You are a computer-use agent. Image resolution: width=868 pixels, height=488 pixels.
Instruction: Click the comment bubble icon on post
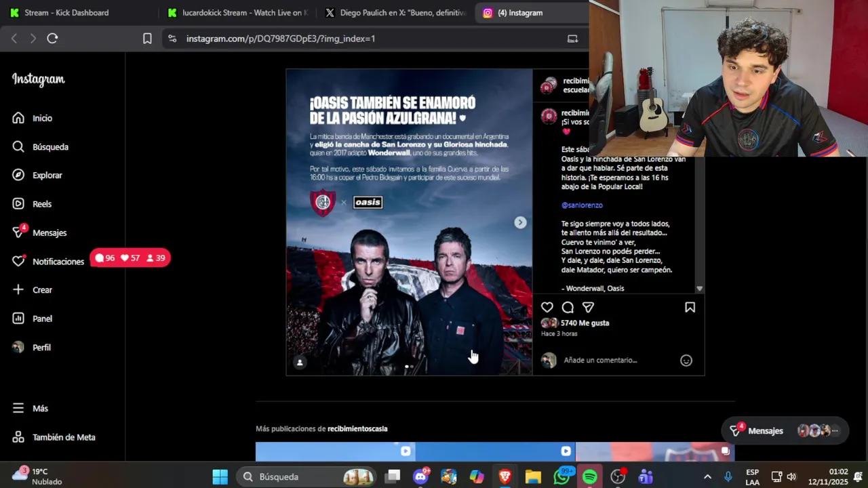568,307
